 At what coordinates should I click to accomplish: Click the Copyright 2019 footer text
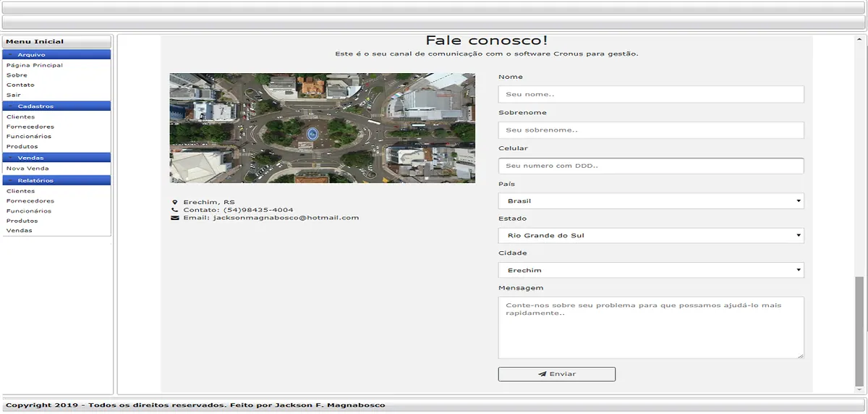(195, 405)
